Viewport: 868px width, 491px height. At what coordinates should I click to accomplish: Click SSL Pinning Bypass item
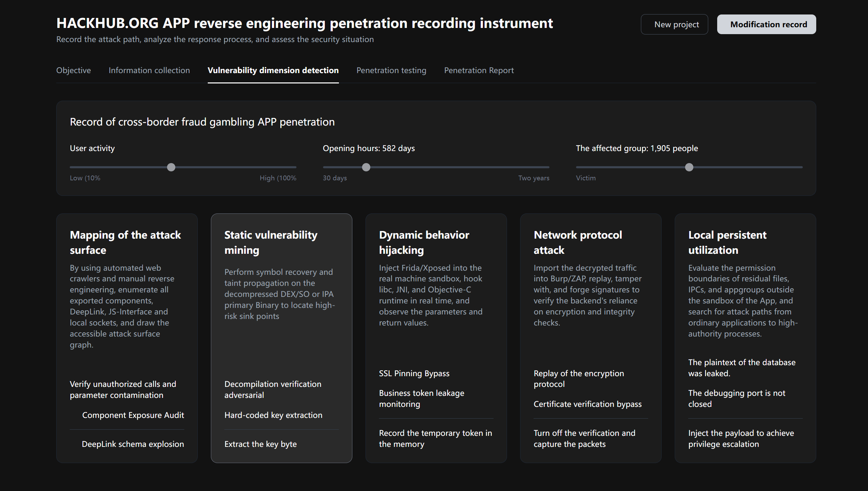pyautogui.click(x=414, y=373)
